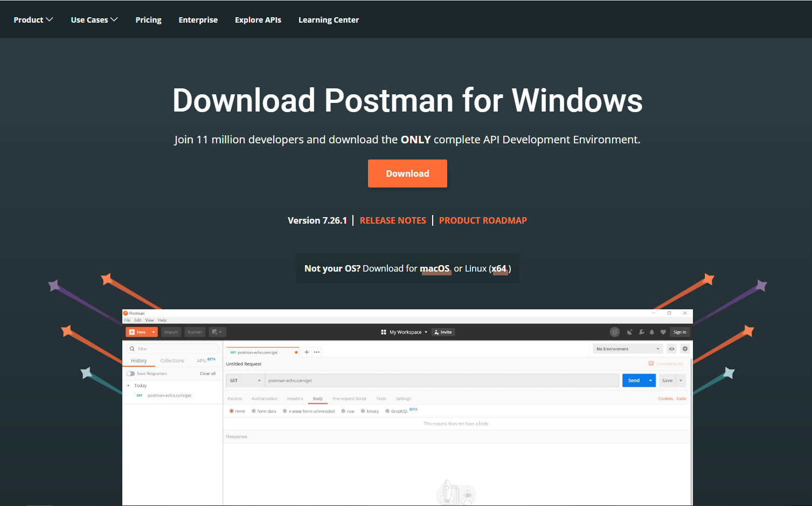This screenshot has height=506, width=812.
Task: Click the orange Download button
Action: click(x=407, y=174)
